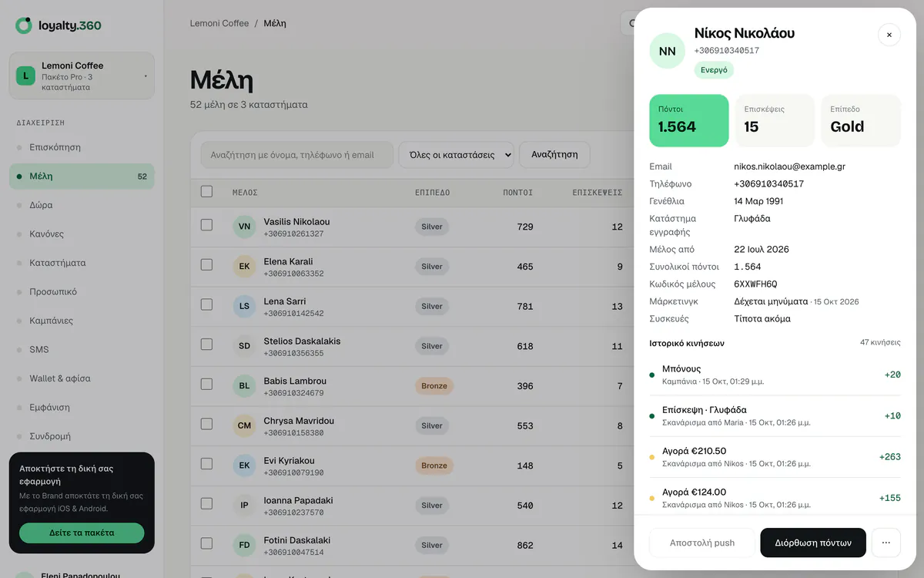Click Αποστολή push in the member panel

point(702,543)
